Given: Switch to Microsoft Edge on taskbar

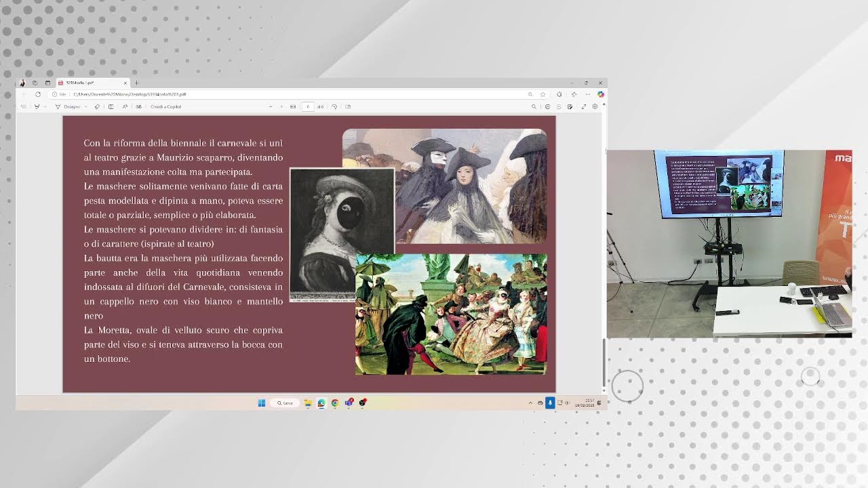Looking at the screenshot, I should click(321, 403).
